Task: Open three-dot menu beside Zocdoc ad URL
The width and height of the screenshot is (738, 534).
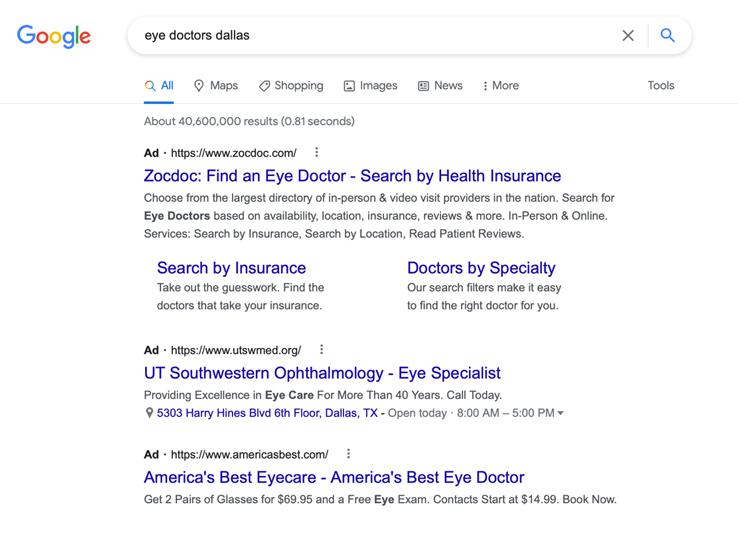Action: (x=317, y=153)
